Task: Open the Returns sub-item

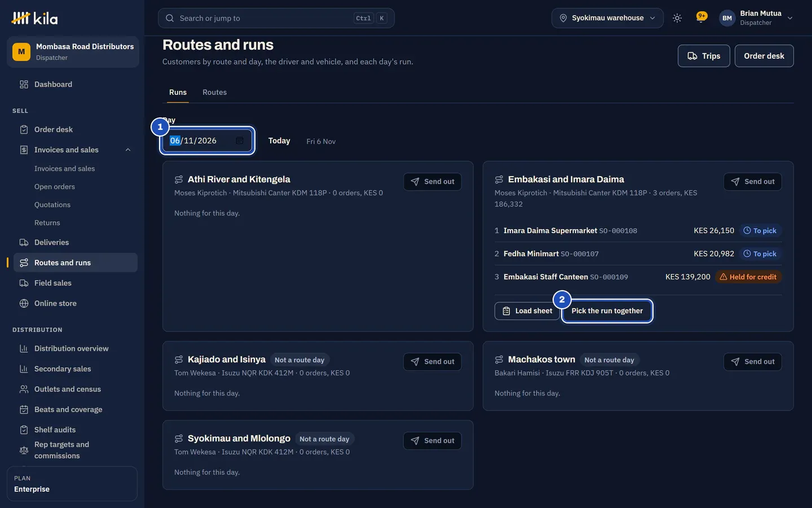Action: (x=47, y=223)
